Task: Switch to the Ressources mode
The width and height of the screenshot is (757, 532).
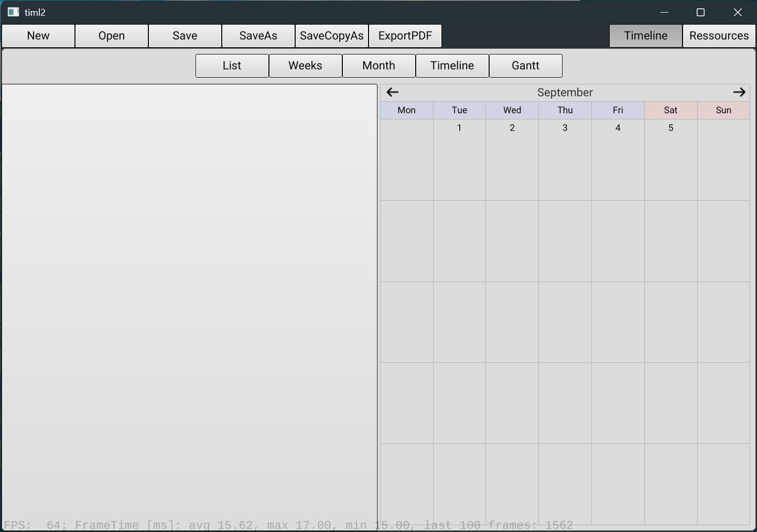Action: pyautogui.click(x=719, y=36)
